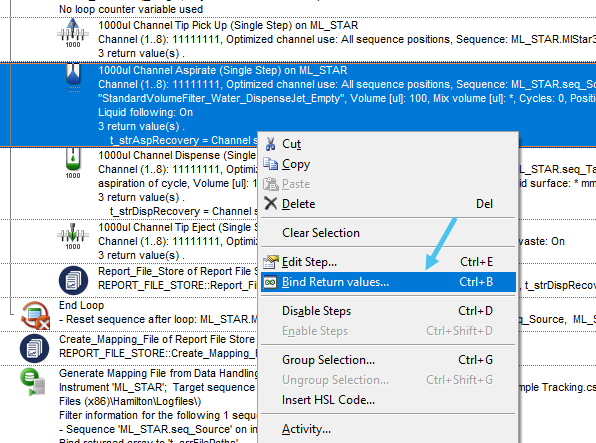
Task: Click the Bind Return values icon
Action: (270, 282)
